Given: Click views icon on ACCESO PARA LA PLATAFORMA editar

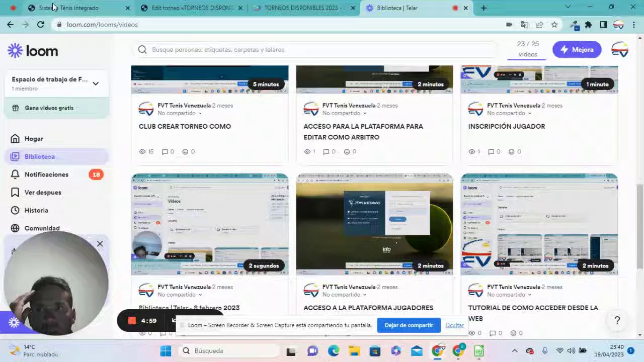Looking at the screenshot, I should 307,151.
